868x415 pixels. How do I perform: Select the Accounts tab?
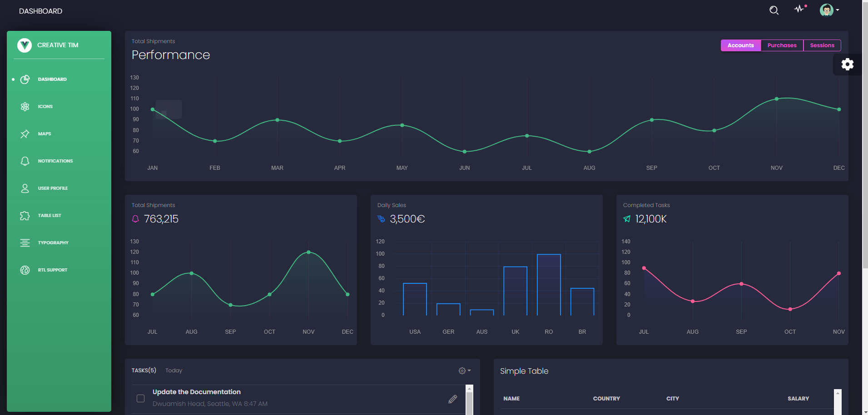pos(741,45)
